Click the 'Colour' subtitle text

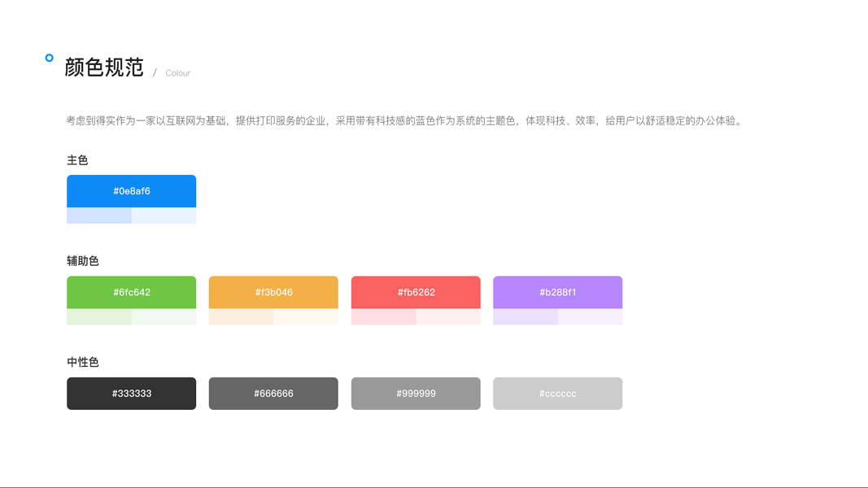177,73
